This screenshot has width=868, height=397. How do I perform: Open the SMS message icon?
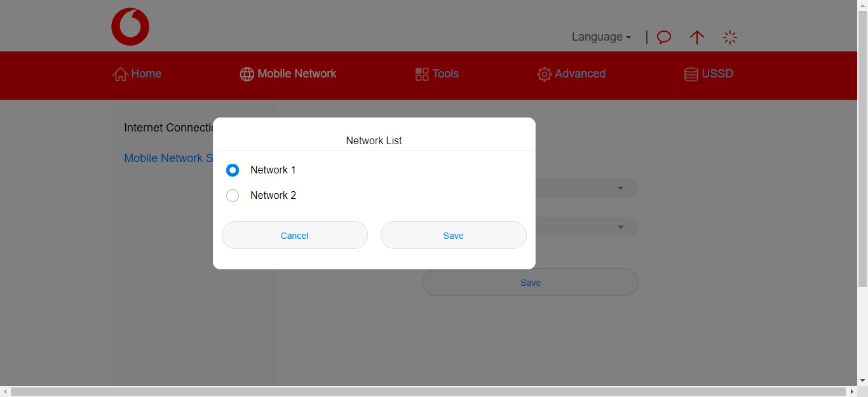663,37
